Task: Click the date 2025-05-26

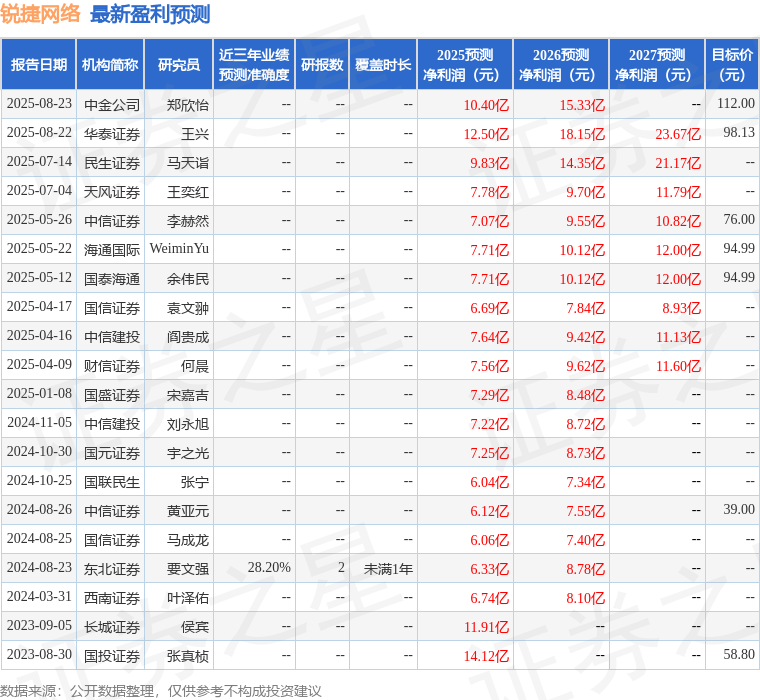Action: [x=39, y=220]
